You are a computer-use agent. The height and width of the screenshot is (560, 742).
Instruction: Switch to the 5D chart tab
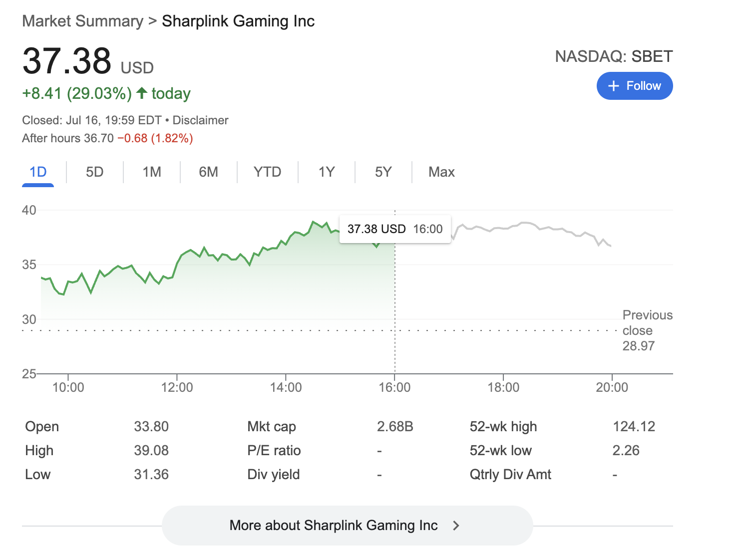click(94, 172)
